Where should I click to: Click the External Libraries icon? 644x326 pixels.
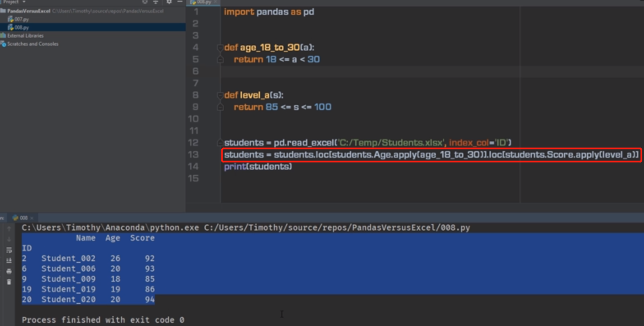(3, 36)
